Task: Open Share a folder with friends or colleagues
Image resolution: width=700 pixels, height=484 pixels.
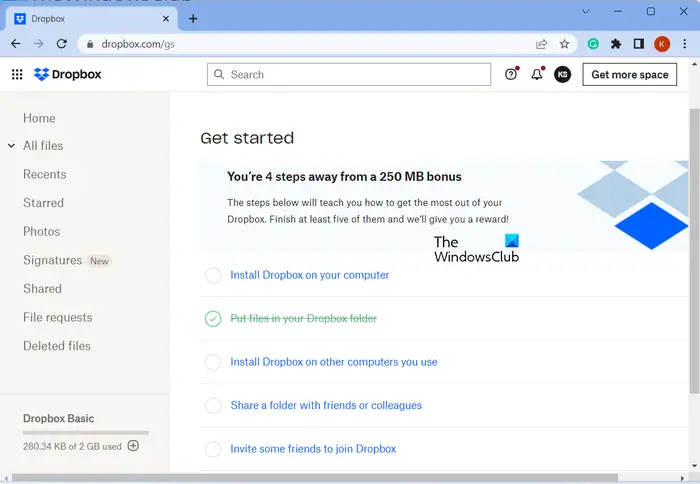Action: click(x=326, y=405)
